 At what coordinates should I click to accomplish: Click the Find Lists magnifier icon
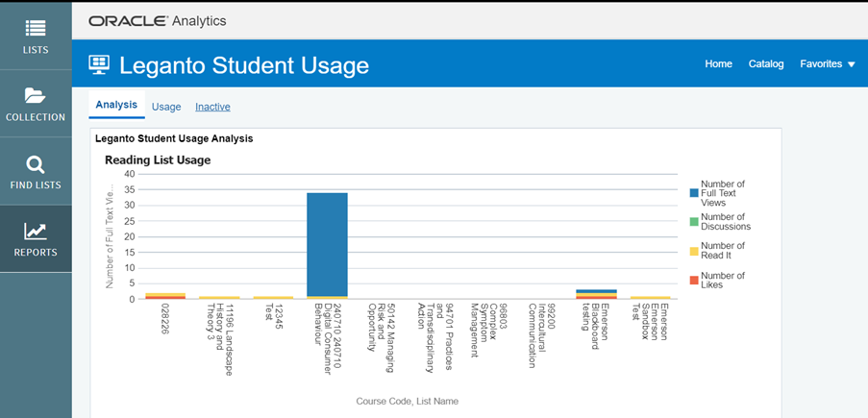tap(36, 165)
